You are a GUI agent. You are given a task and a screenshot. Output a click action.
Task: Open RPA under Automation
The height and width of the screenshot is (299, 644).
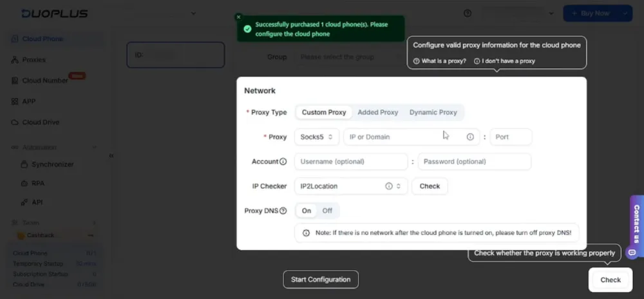(38, 183)
